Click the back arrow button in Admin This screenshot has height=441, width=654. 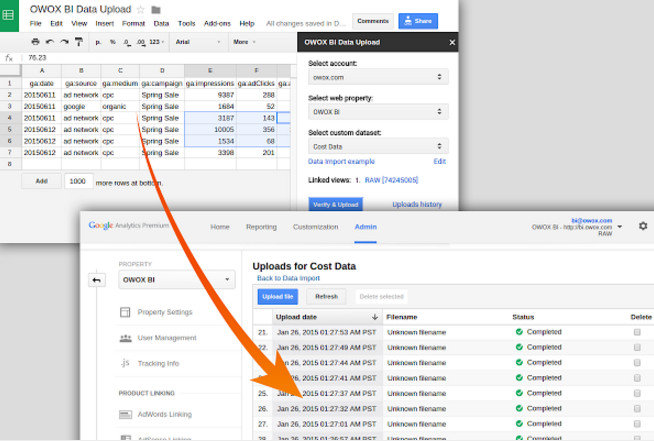pos(97,280)
